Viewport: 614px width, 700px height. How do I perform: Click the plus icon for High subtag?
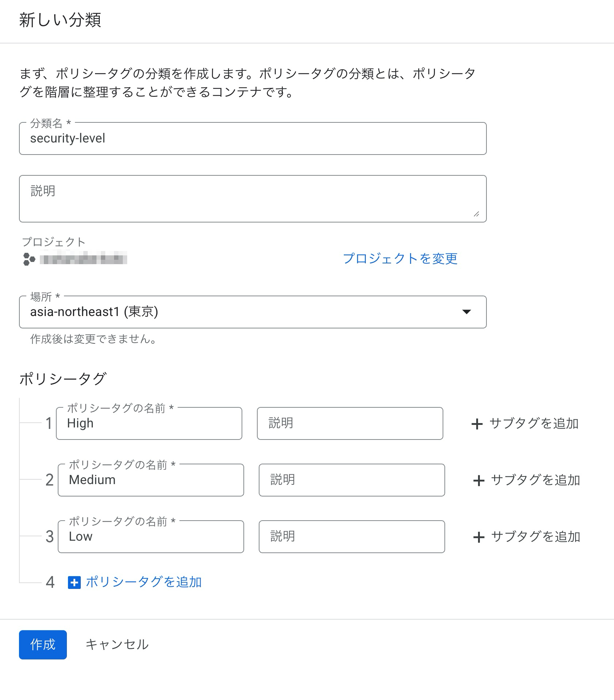pos(477,424)
